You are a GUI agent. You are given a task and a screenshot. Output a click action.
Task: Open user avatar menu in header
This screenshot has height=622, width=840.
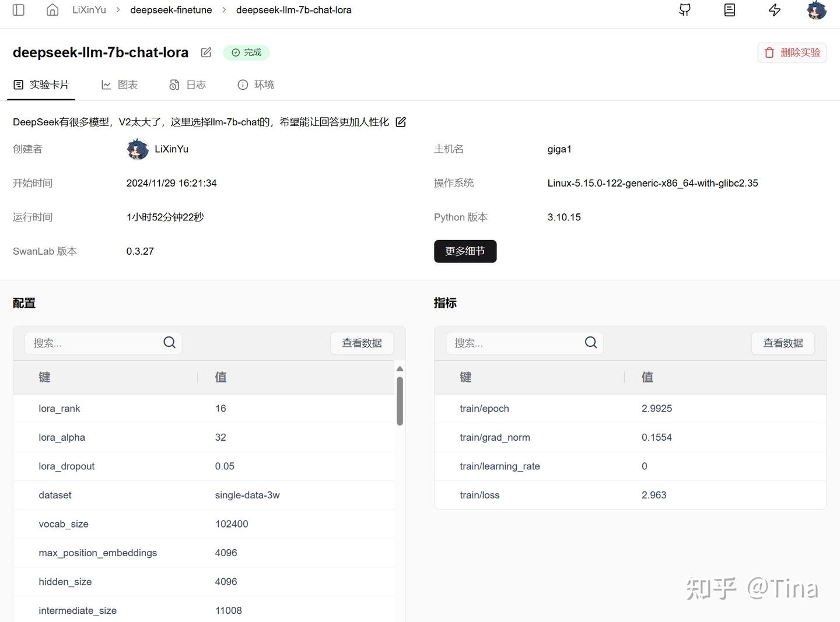(x=817, y=10)
